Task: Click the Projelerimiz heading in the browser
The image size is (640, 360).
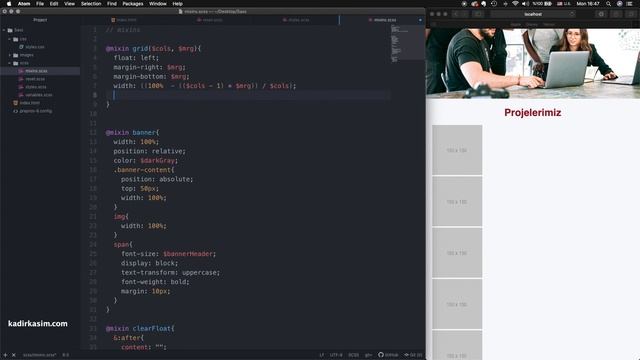Action: pos(533,113)
